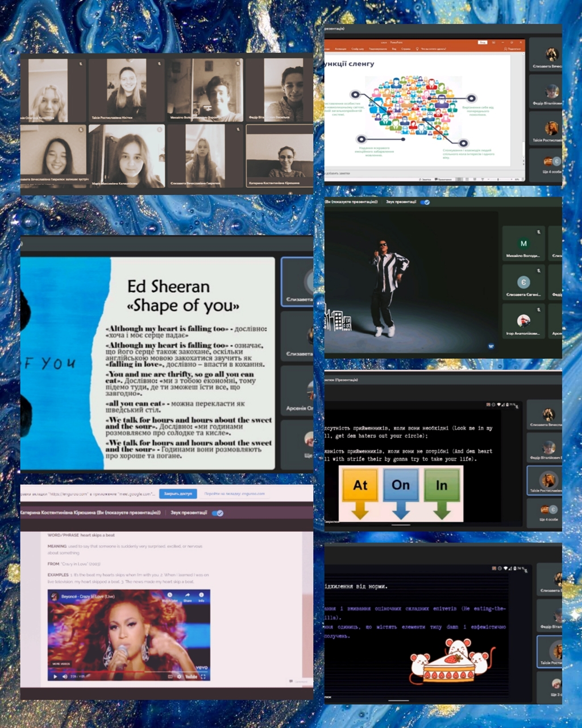582x728 pixels.
Task: Select the Михайло Володи... tile with M avatar
Action: pos(523,243)
